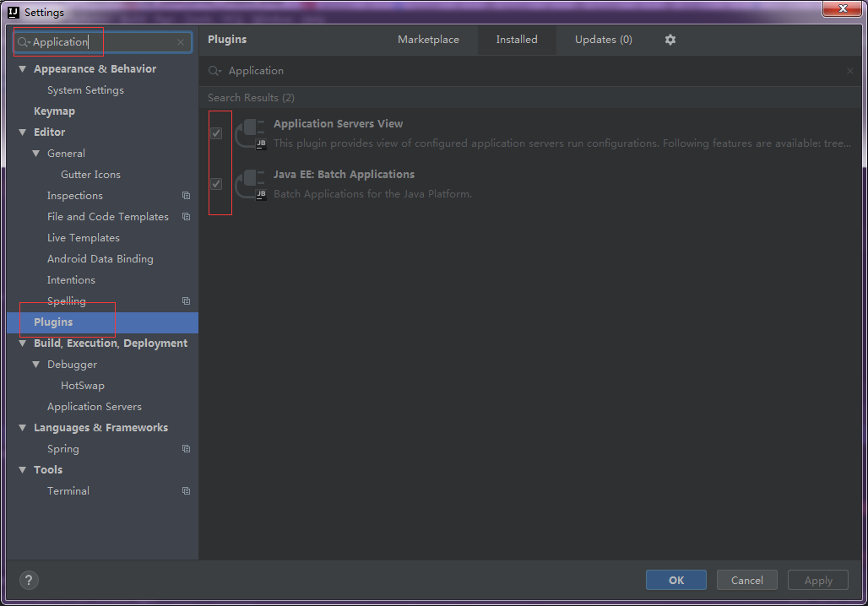Disable the Java EE: Batch Applications plugin
The width and height of the screenshot is (868, 606).
click(217, 183)
